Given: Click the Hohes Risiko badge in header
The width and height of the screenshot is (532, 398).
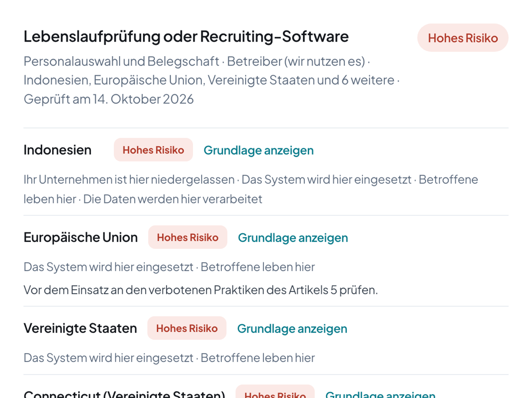Looking at the screenshot, I should (x=463, y=38).
